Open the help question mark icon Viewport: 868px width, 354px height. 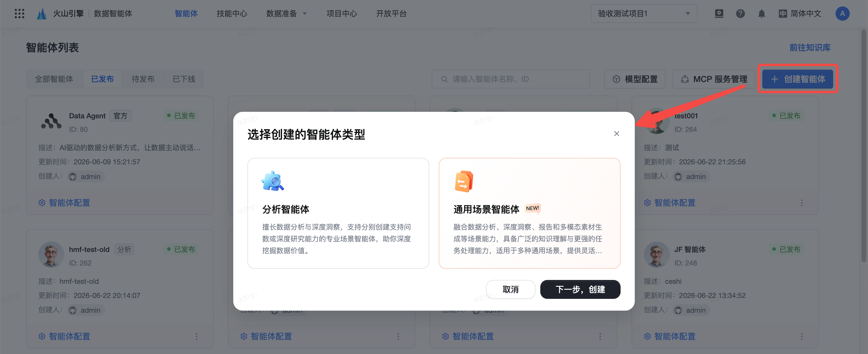pos(740,14)
